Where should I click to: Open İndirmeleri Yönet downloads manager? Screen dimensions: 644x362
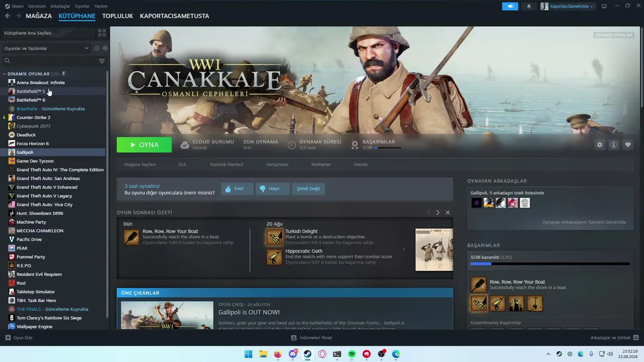[311, 338]
